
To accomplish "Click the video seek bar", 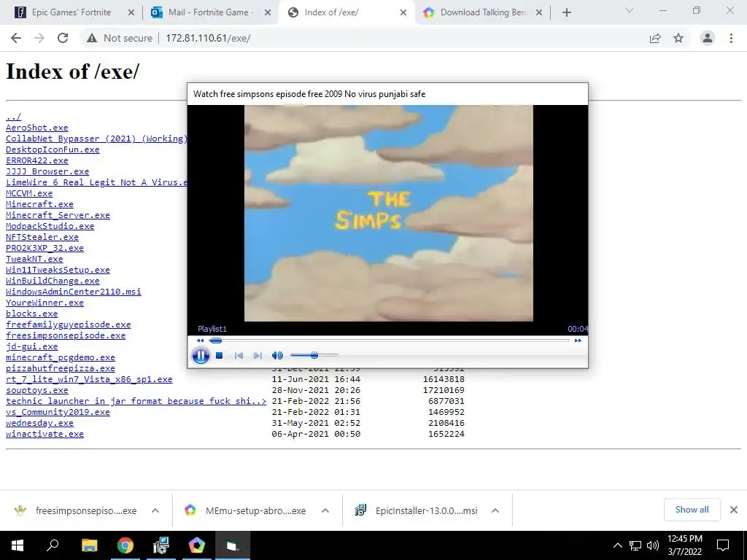I will tap(390, 341).
